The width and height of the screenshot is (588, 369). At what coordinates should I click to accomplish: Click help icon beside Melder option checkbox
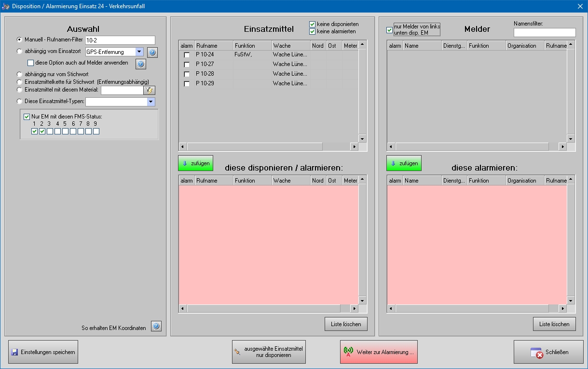click(140, 64)
